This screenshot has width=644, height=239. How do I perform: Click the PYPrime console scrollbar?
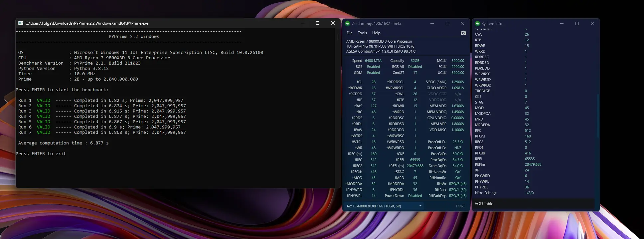point(338,37)
